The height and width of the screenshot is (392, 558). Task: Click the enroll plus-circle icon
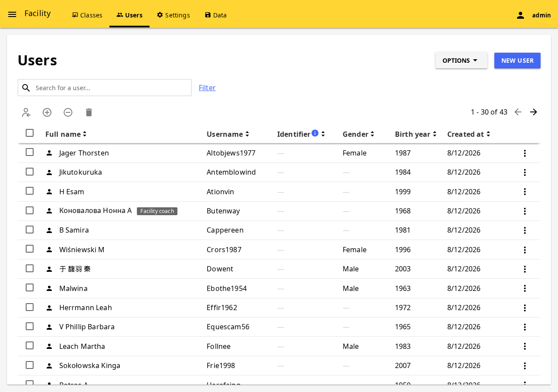(x=47, y=112)
